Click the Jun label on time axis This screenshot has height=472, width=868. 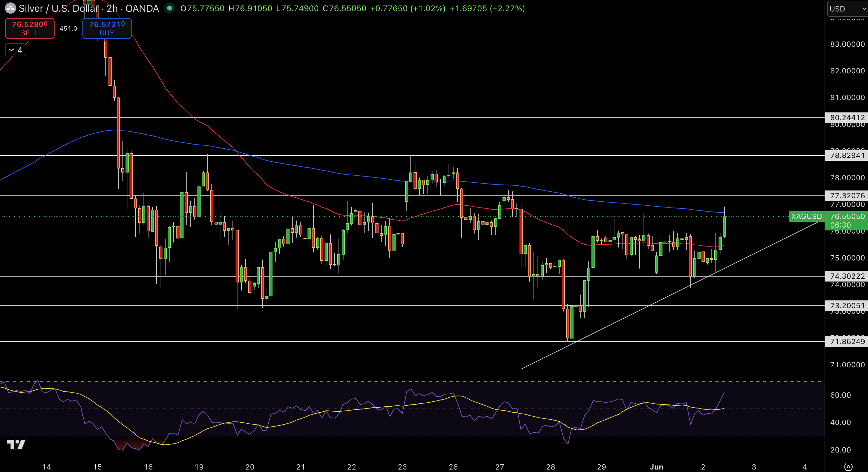point(656,467)
